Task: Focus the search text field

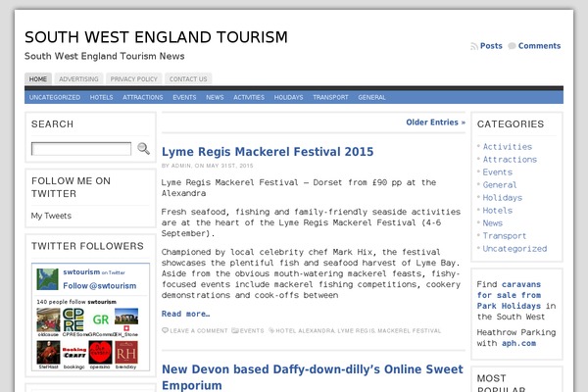Action: (x=81, y=149)
